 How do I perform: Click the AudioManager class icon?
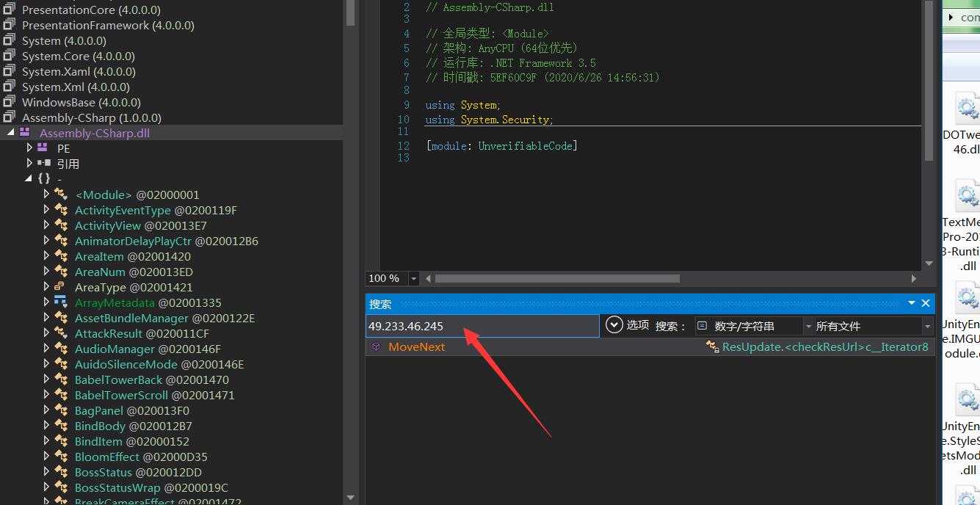coord(60,349)
